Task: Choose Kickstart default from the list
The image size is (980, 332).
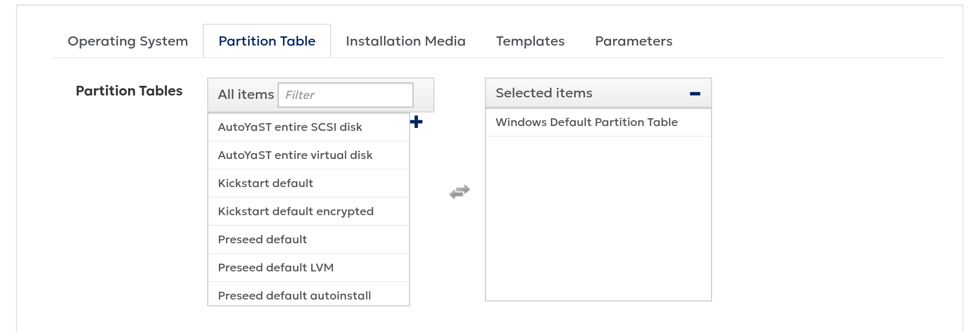Action: 266,183
